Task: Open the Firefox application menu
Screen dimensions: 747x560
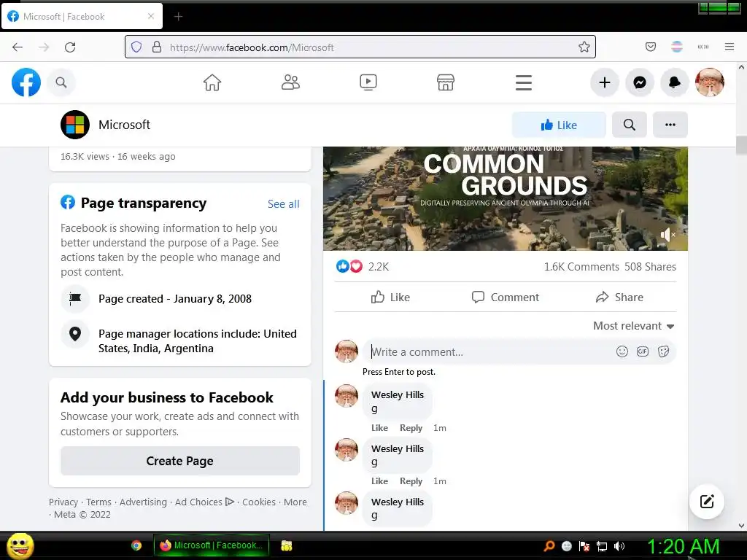Action: coord(729,47)
